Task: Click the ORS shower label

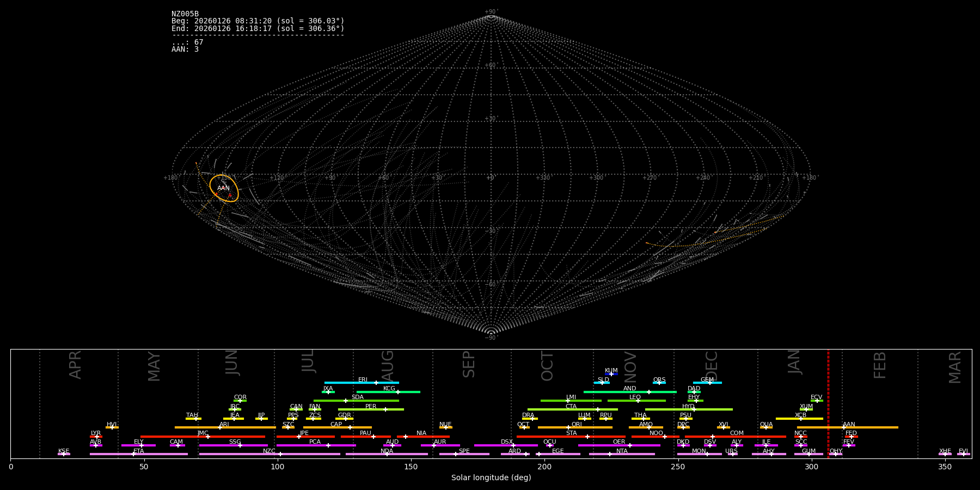Action: pyautogui.click(x=659, y=380)
